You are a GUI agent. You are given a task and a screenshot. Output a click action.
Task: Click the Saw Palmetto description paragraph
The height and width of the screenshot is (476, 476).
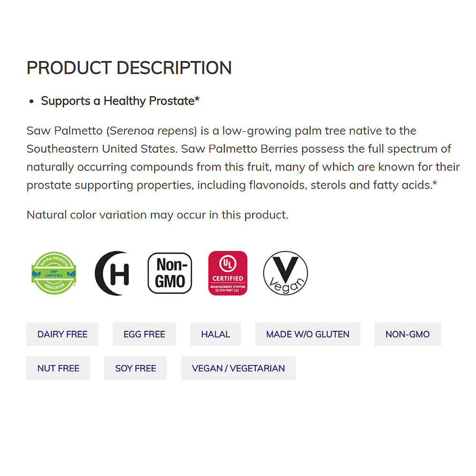(x=243, y=158)
